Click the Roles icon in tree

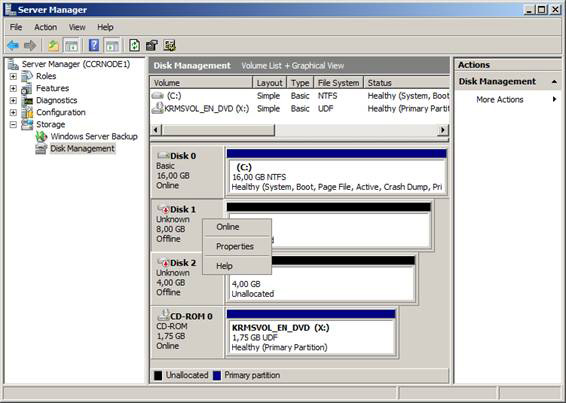pyautogui.click(x=27, y=76)
